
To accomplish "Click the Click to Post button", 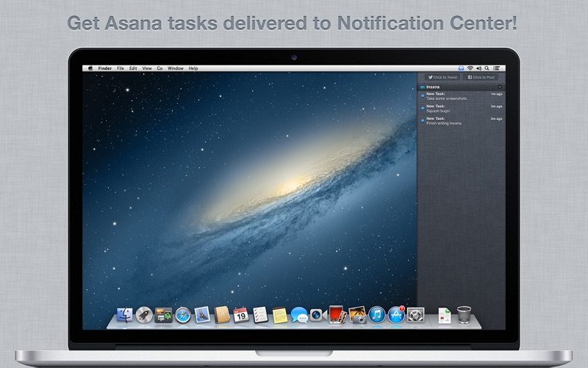I will point(481,77).
